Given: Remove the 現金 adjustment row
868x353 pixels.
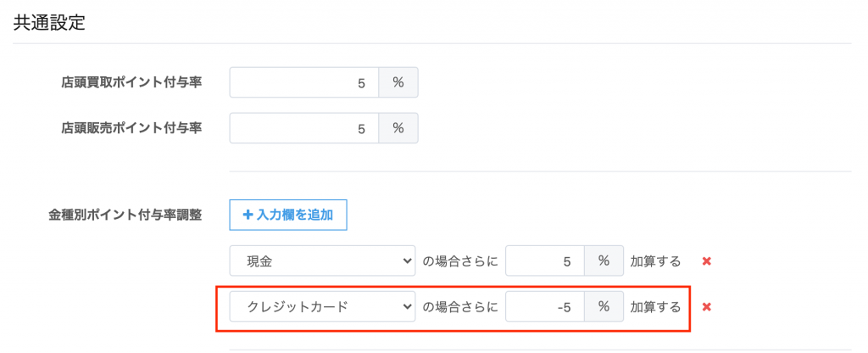Looking at the screenshot, I should (706, 261).
